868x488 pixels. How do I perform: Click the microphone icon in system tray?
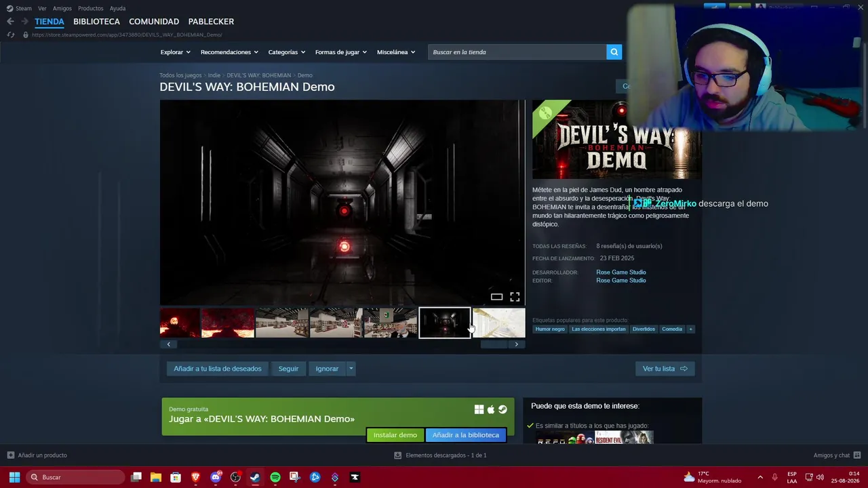[774, 477]
